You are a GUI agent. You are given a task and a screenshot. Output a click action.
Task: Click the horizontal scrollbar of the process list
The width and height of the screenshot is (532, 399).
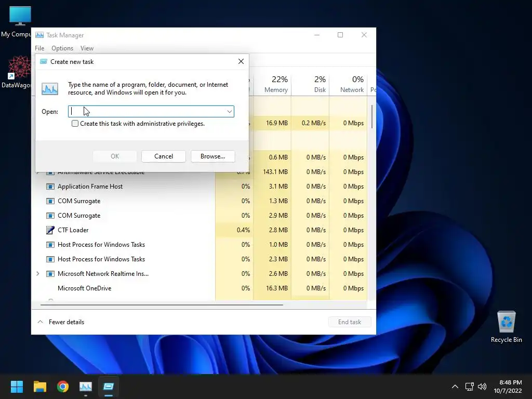(x=162, y=305)
